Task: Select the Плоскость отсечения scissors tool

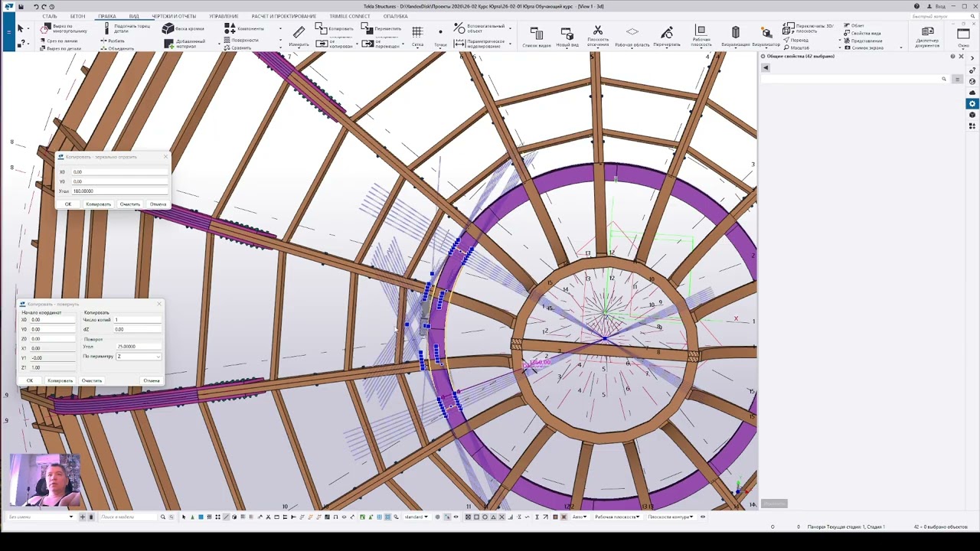Action: [598, 36]
